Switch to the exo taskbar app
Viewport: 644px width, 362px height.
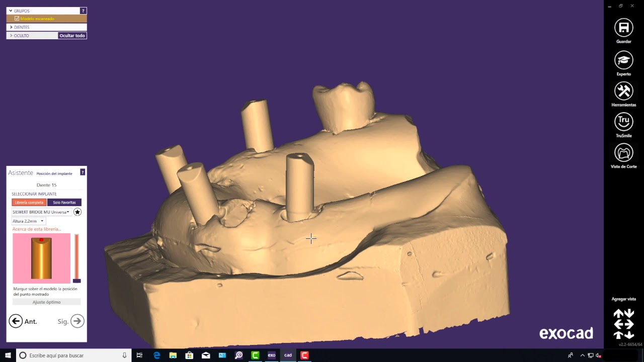click(x=272, y=355)
